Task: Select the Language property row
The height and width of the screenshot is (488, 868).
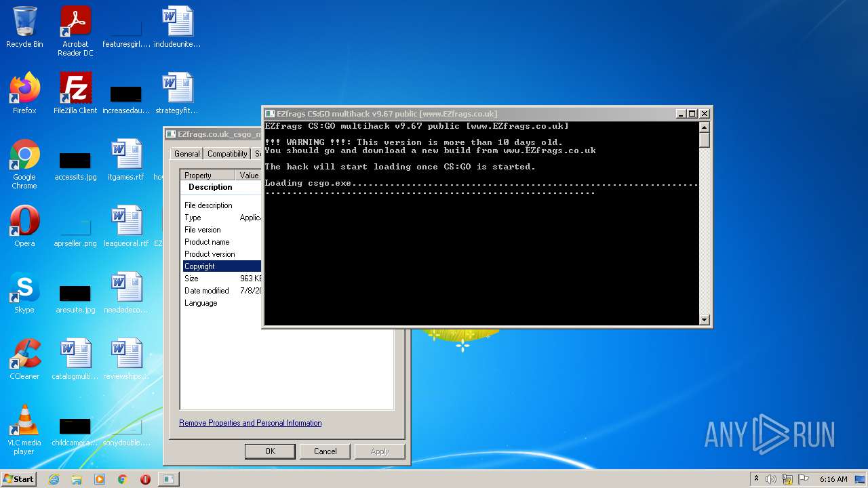Action: pyautogui.click(x=222, y=303)
